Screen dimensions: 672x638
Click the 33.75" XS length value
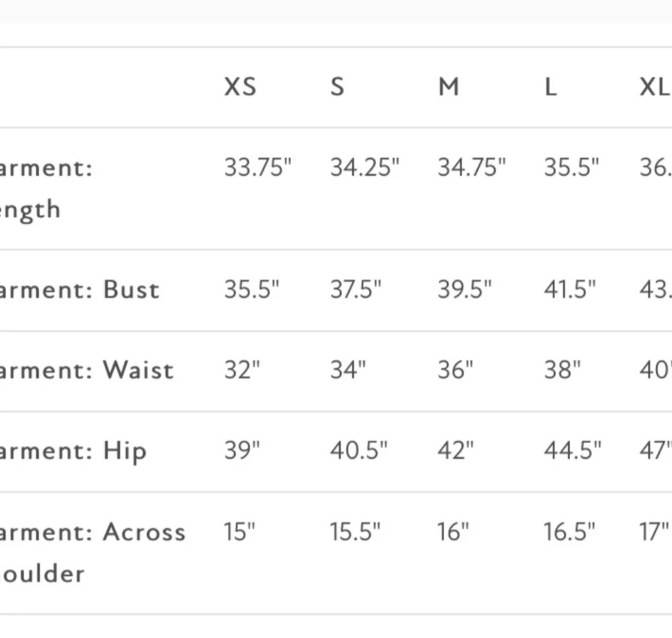[258, 167]
